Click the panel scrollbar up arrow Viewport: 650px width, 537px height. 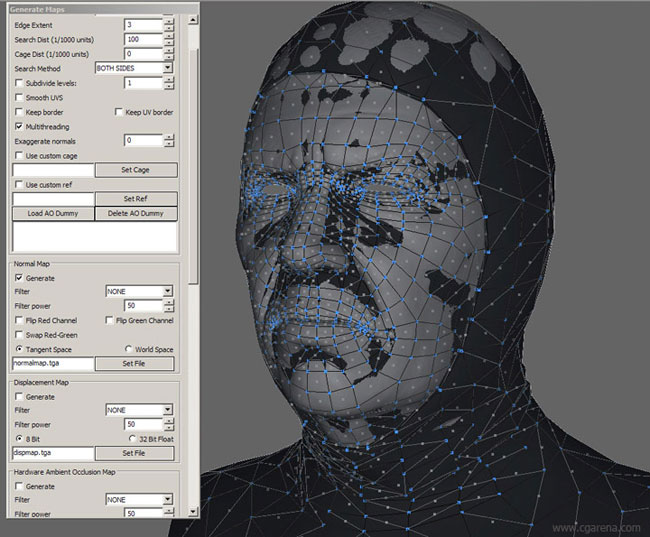193,19
